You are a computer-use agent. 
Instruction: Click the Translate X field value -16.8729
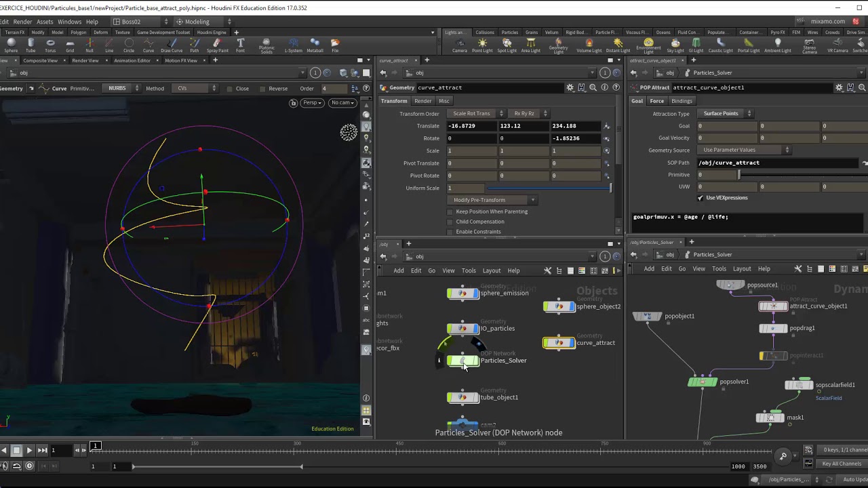[472, 126]
